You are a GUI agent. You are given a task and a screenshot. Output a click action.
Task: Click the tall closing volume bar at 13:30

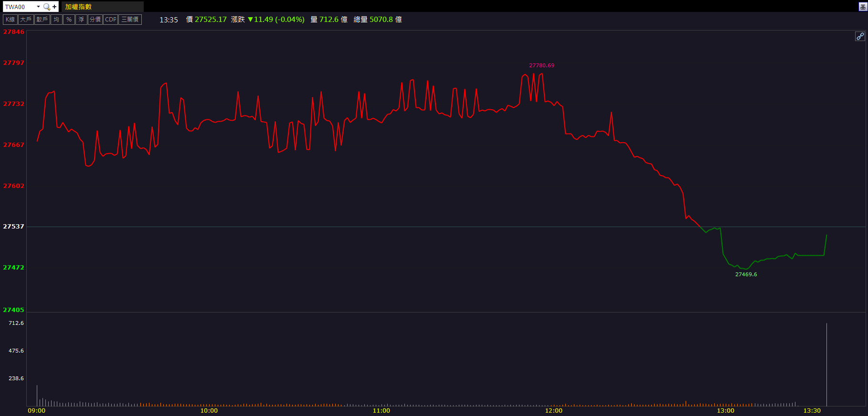click(x=826, y=365)
